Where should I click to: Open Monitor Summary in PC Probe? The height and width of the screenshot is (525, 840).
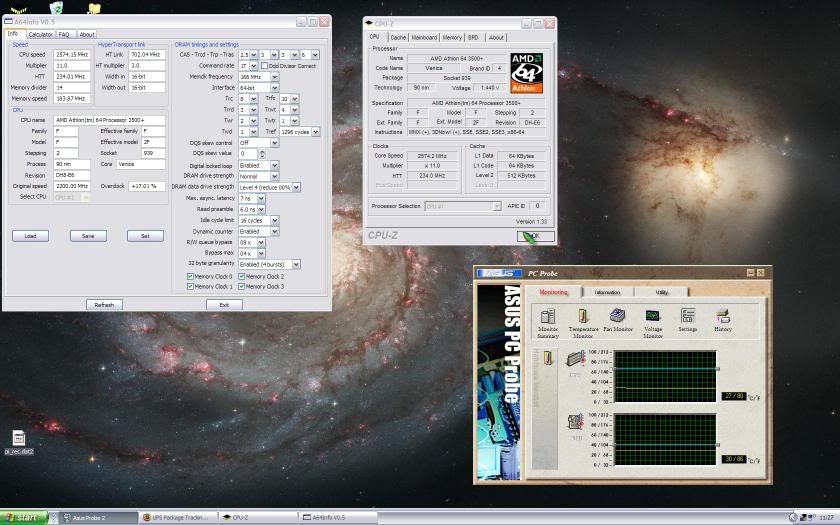pos(548,323)
